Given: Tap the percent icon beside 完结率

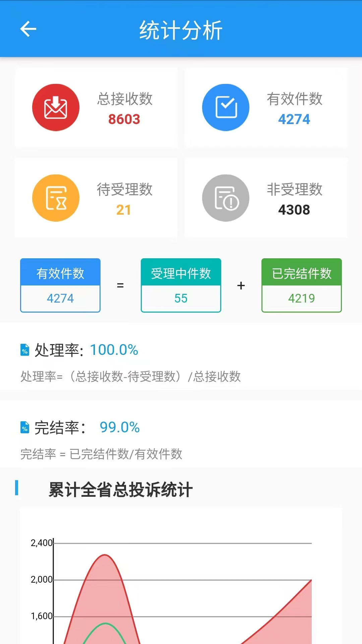Looking at the screenshot, I should coord(25,427).
